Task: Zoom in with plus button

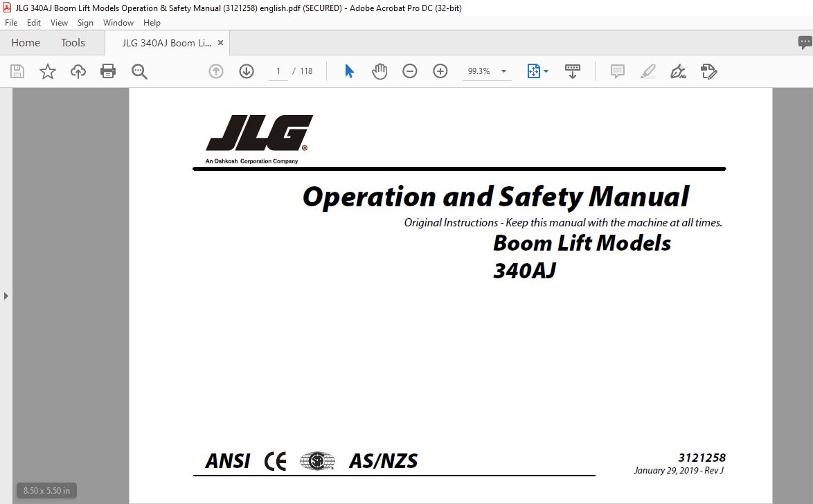Action: pos(440,71)
